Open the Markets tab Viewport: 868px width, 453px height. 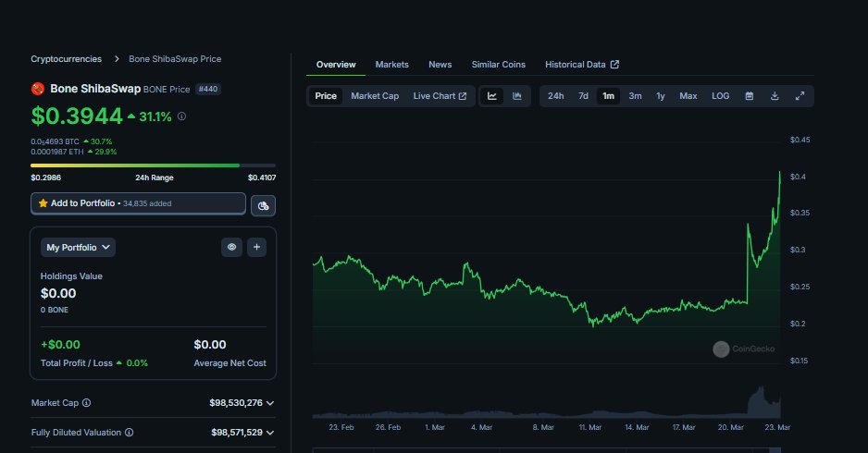pyautogui.click(x=392, y=65)
